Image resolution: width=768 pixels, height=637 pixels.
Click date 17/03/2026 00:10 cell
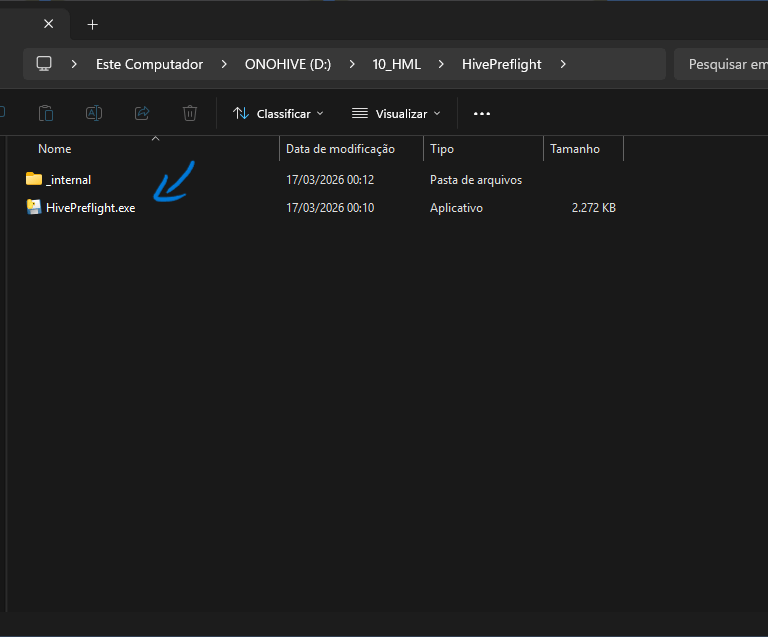click(x=330, y=208)
